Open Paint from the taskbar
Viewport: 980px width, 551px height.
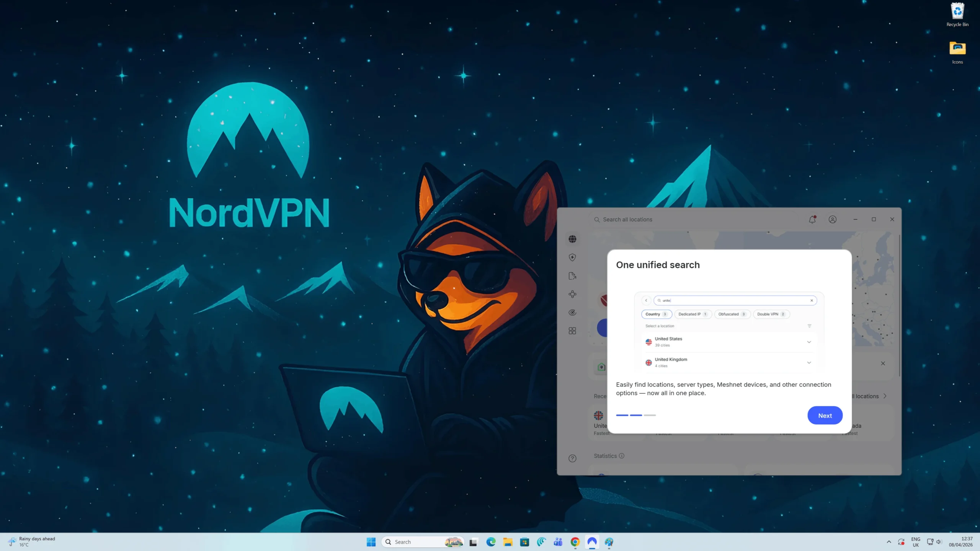[609, 542]
